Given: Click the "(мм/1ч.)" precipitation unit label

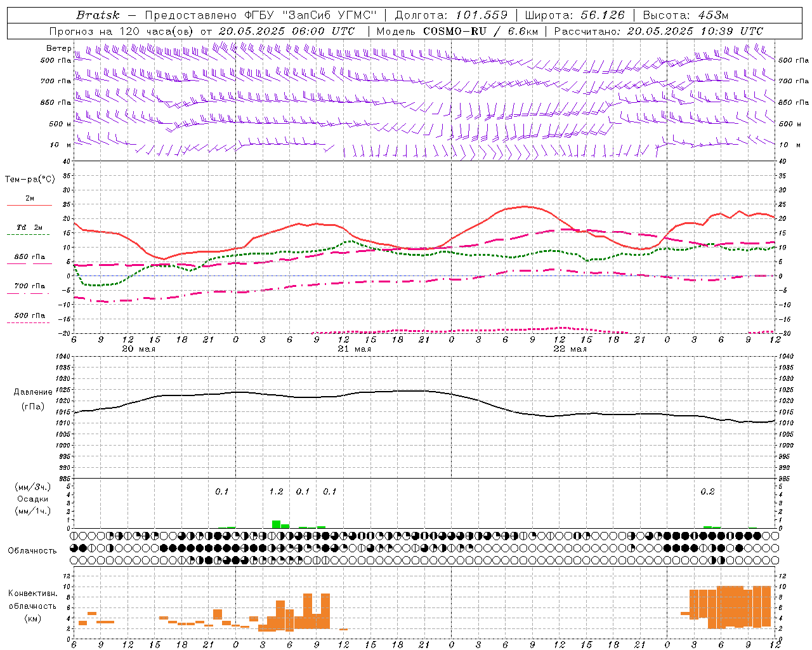Looking at the screenshot, I should [x=32, y=511].
